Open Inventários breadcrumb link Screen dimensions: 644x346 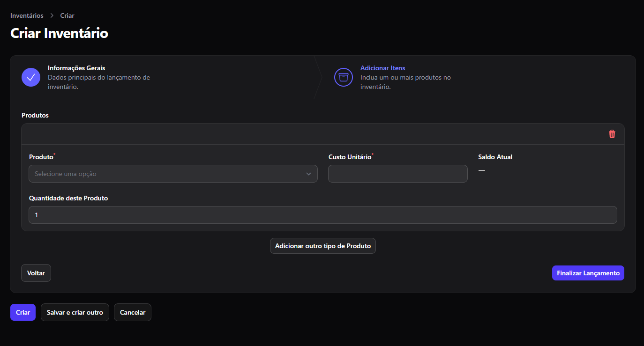[x=27, y=15]
